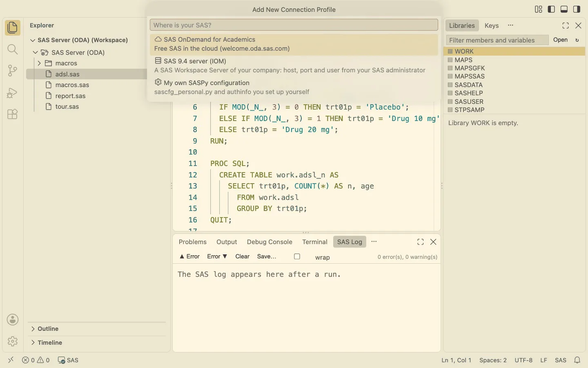Viewport: 588px width, 368px height.
Task: Toggle the bottom panel icon
Action: click(x=564, y=9)
